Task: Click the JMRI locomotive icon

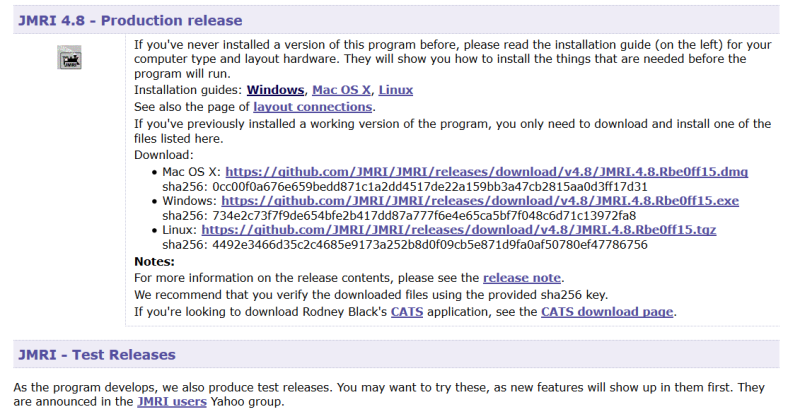Action: [x=70, y=60]
